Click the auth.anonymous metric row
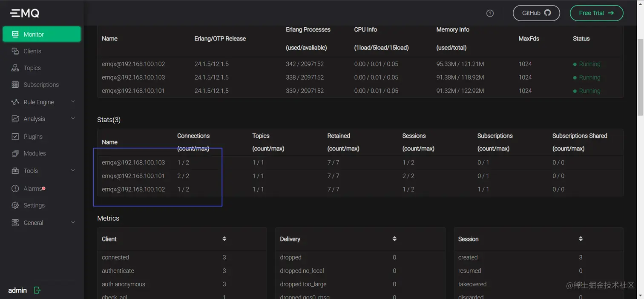This screenshot has width=644, height=299. (182, 284)
